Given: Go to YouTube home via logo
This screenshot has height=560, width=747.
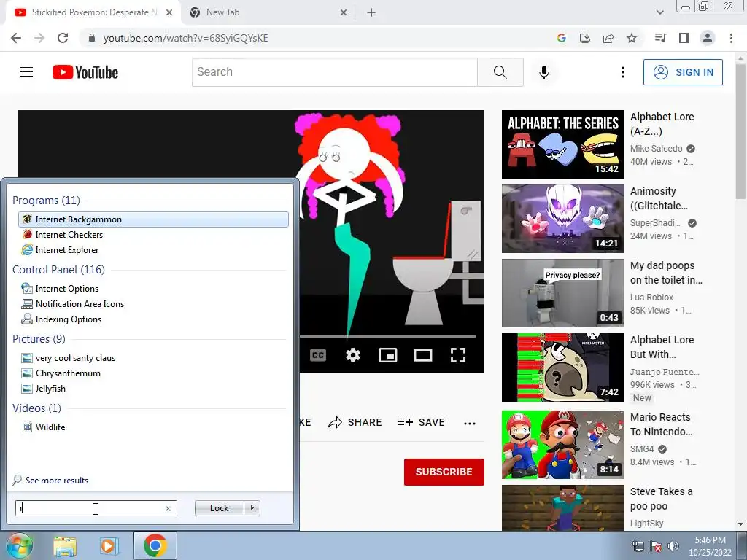Looking at the screenshot, I should 85,72.
